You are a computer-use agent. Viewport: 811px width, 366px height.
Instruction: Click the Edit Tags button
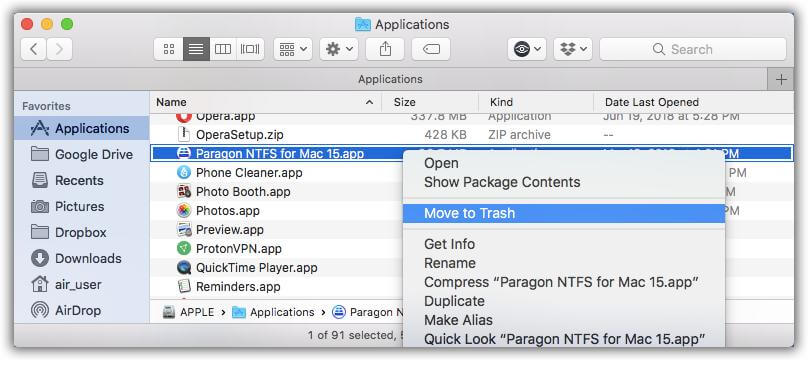pos(431,49)
